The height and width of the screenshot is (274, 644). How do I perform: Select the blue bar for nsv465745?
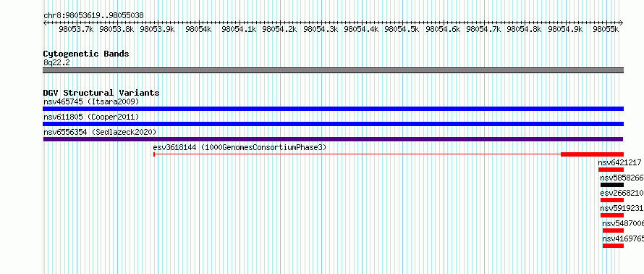pos(333,109)
